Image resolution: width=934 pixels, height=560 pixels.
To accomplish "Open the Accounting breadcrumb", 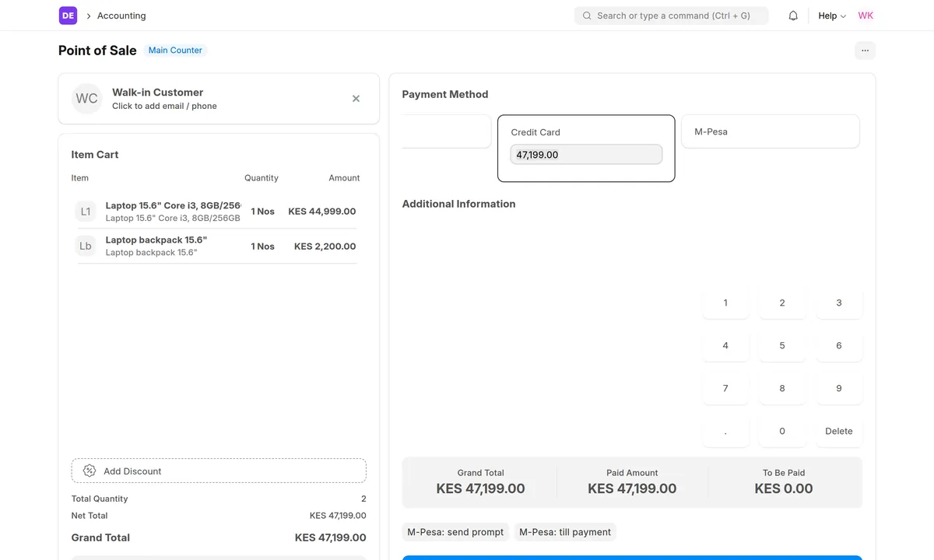I will 121,16.
